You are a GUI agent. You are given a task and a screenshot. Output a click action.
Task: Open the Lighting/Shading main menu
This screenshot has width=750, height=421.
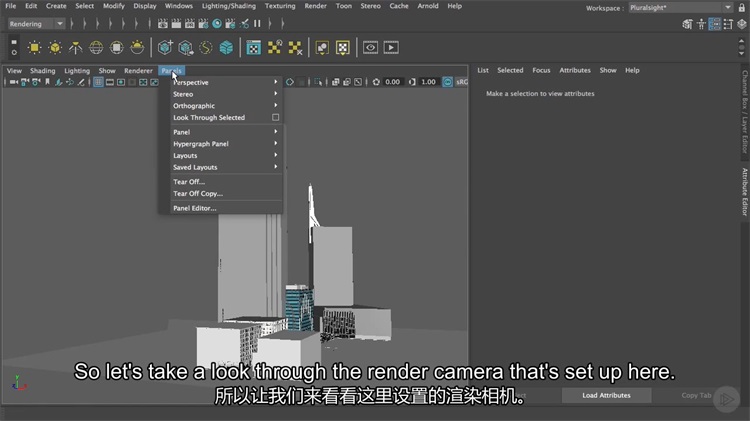pos(229,6)
